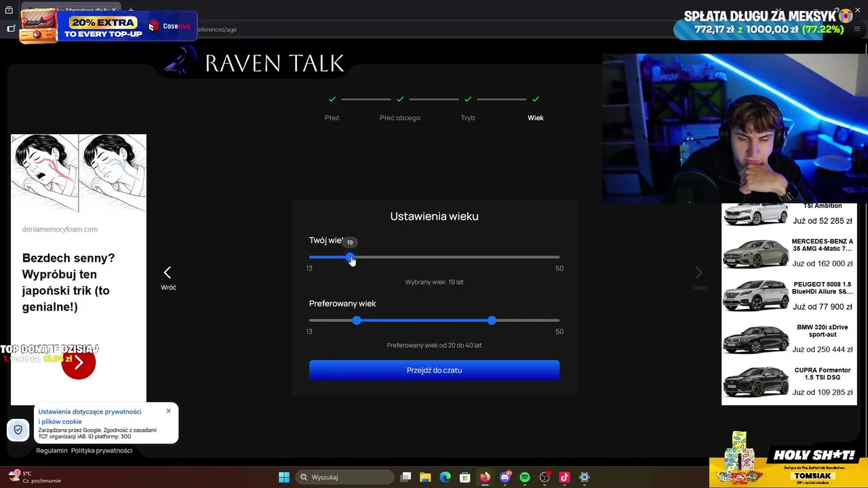Click the browser address bar URL
Viewport: 868px width, 488px height.
(217, 29)
